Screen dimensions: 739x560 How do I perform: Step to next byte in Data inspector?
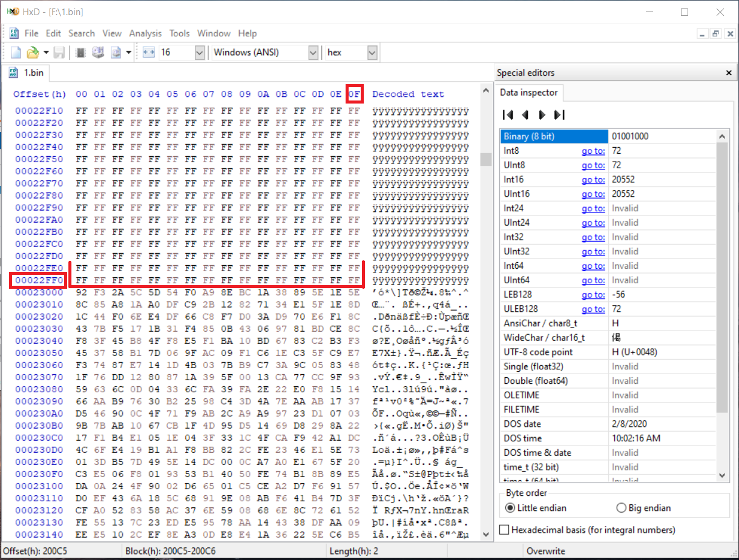point(542,115)
